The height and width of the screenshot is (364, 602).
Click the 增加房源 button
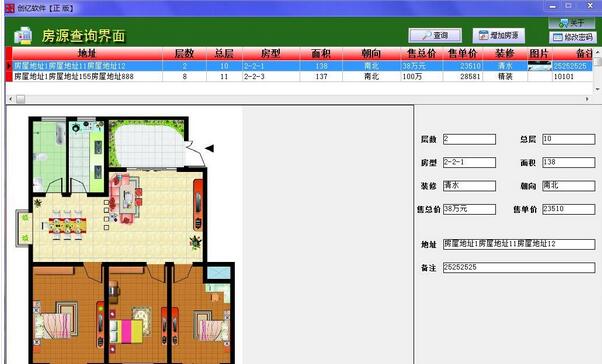click(x=499, y=36)
